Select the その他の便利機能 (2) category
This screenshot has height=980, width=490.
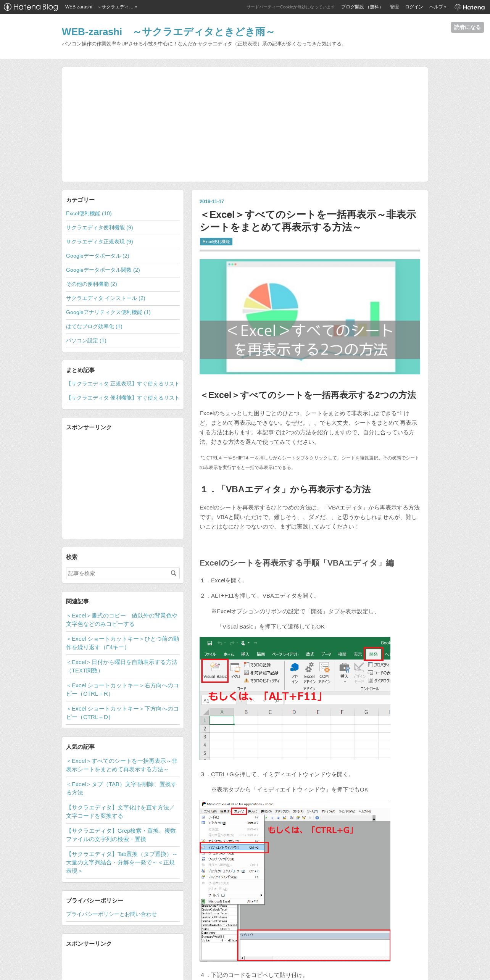[92, 284]
